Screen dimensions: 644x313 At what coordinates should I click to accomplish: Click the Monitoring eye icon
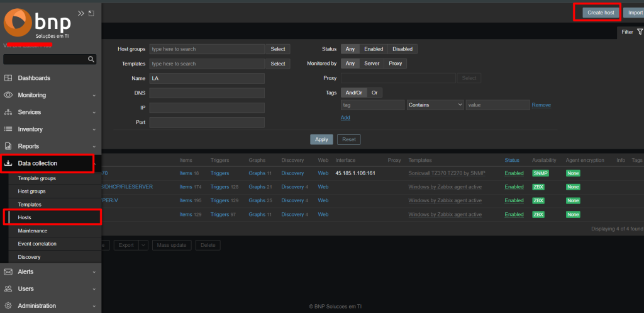click(x=8, y=95)
